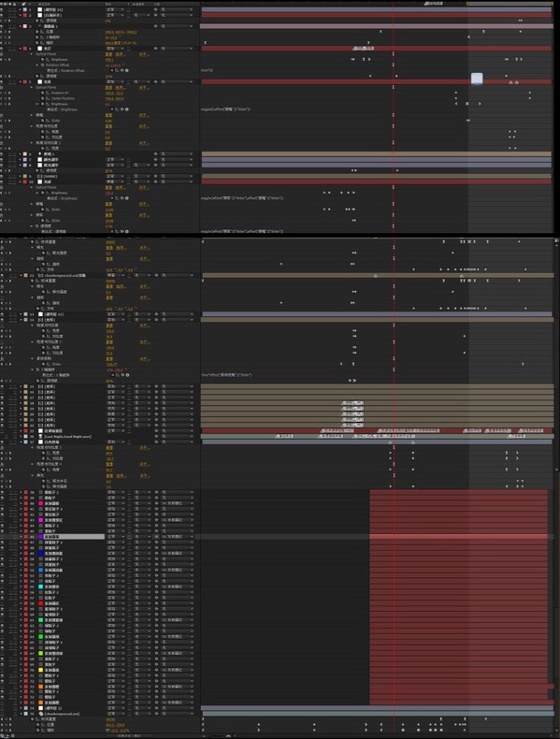This screenshot has width=560, height=739.
Task: Select the magenta solid icon of layer 40
Action: pos(40,503)
